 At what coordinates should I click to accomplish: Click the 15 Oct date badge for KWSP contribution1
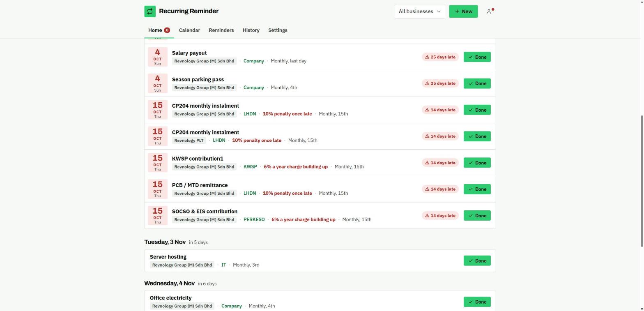[157, 163]
